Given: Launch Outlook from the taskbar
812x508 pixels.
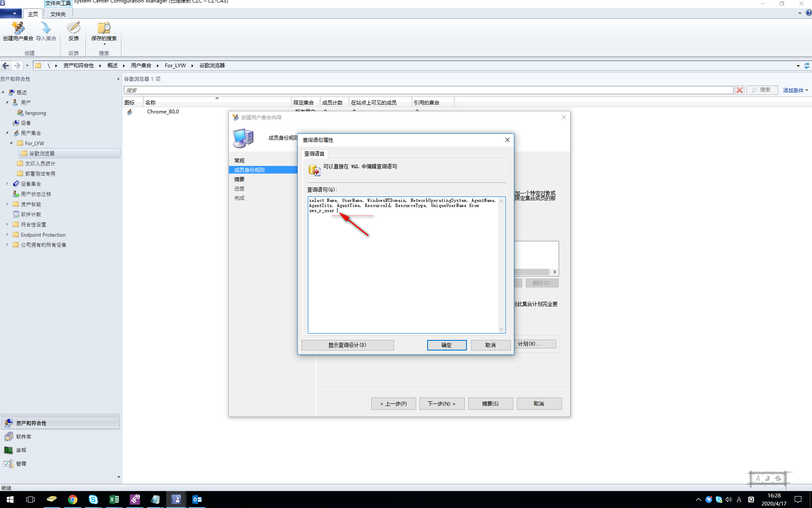Looking at the screenshot, I should [197, 500].
